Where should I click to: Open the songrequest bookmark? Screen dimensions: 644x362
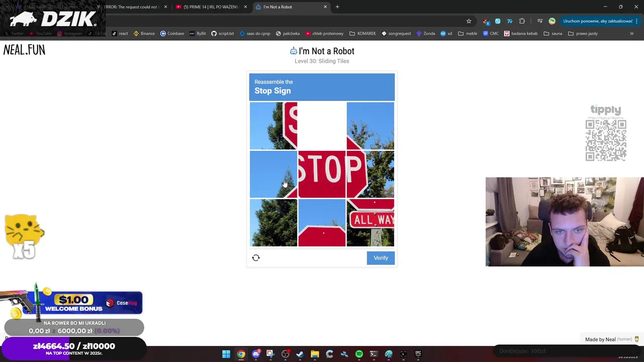coord(396,34)
